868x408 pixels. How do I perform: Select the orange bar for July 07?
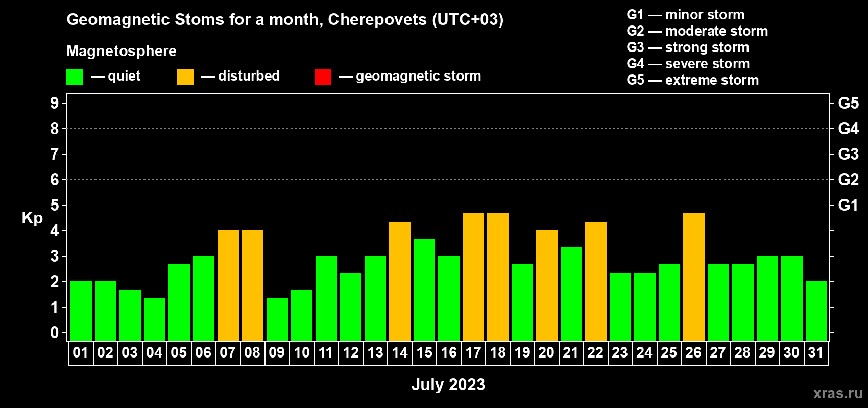pos(228,285)
